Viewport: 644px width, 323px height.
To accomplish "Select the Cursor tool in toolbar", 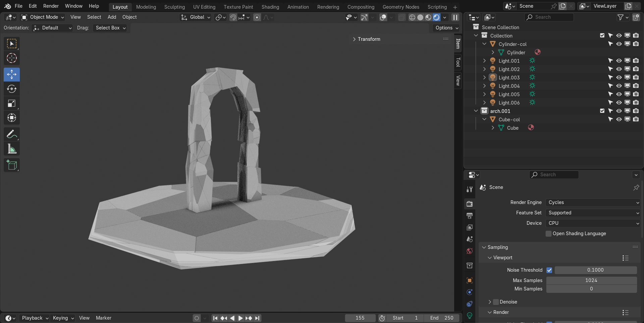I will [12, 58].
